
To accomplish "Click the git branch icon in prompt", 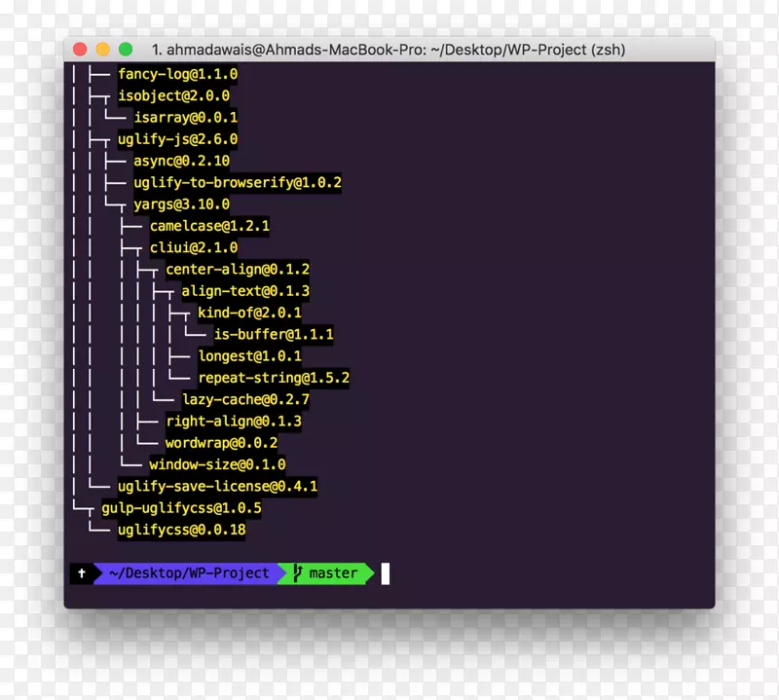I will 297,572.
